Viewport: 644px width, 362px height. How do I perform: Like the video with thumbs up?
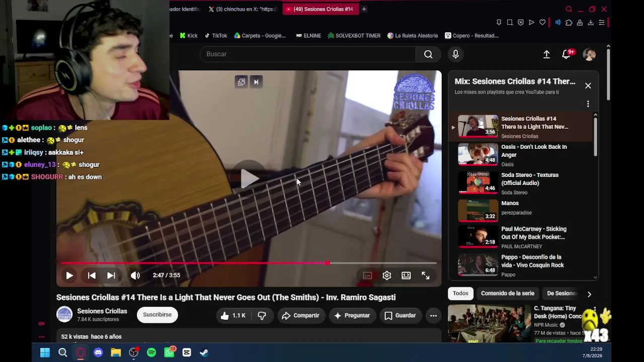(232, 316)
